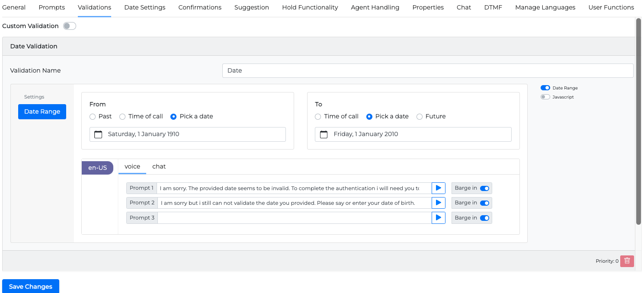Turn off Barge in for Prompt 3
The width and height of the screenshot is (644, 293).
tap(484, 218)
